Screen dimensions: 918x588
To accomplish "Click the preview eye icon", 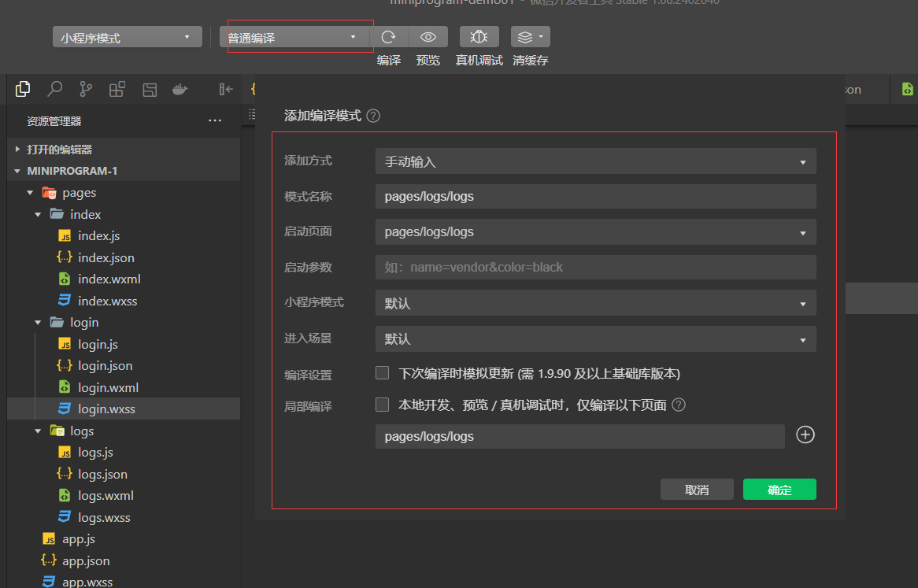I will tap(428, 37).
